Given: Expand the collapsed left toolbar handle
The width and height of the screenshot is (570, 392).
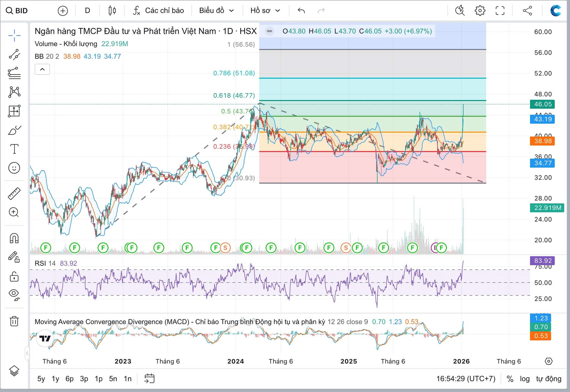Looking at the screenshot, I should coord(27,353).
